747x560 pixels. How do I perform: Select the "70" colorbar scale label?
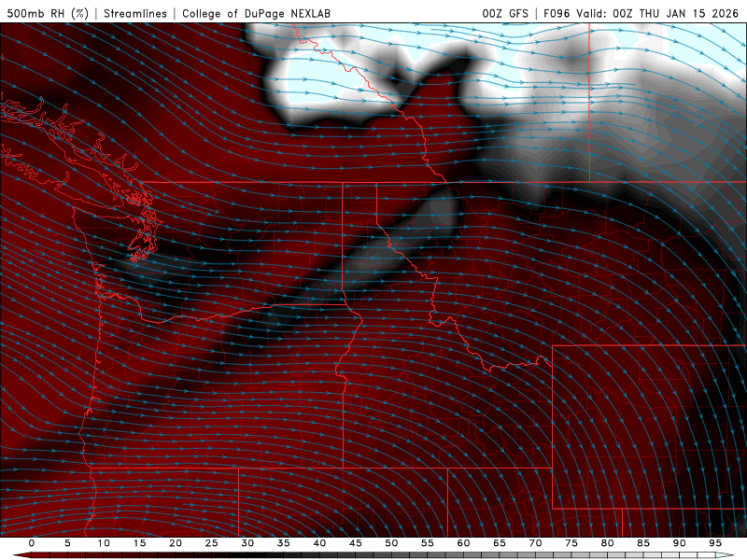coord(535,543)
